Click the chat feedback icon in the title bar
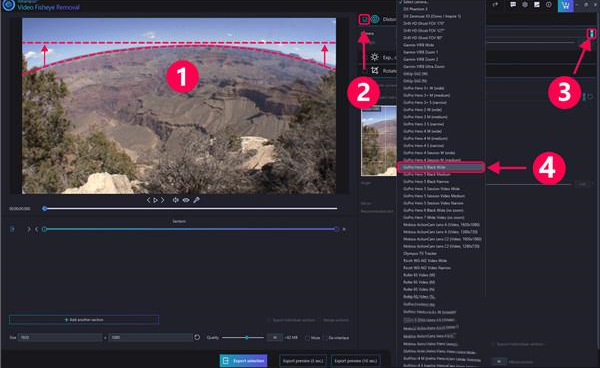Viewport: 600px width, 368px height. pos(513,5)
